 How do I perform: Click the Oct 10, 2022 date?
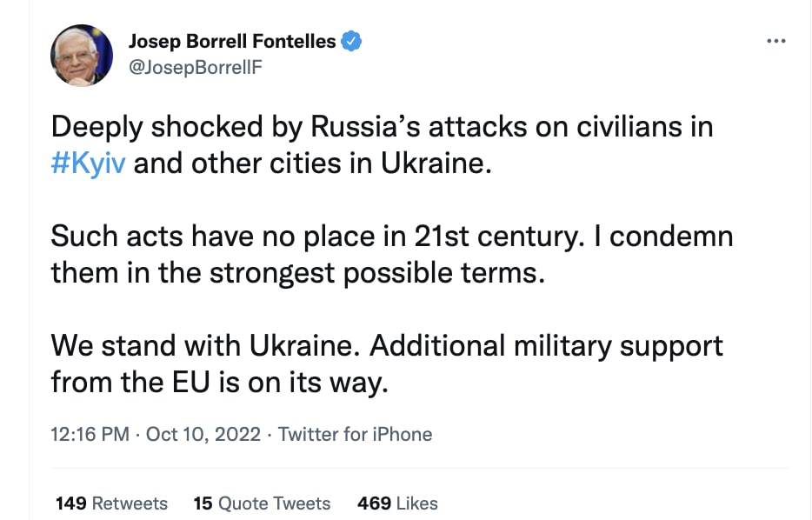point(203,434)
